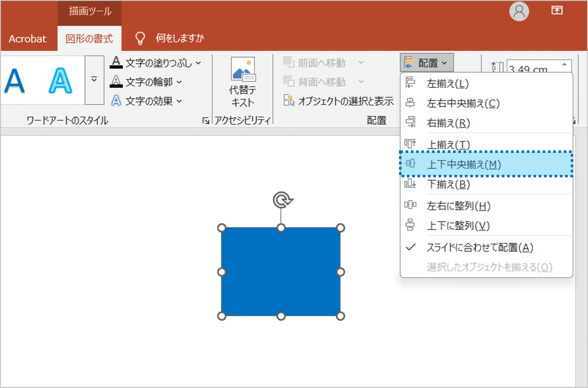Click the rectangle's bottom-right corner handle
The width and height of the screenshot is (588, 388).
[x=340, y=316]
